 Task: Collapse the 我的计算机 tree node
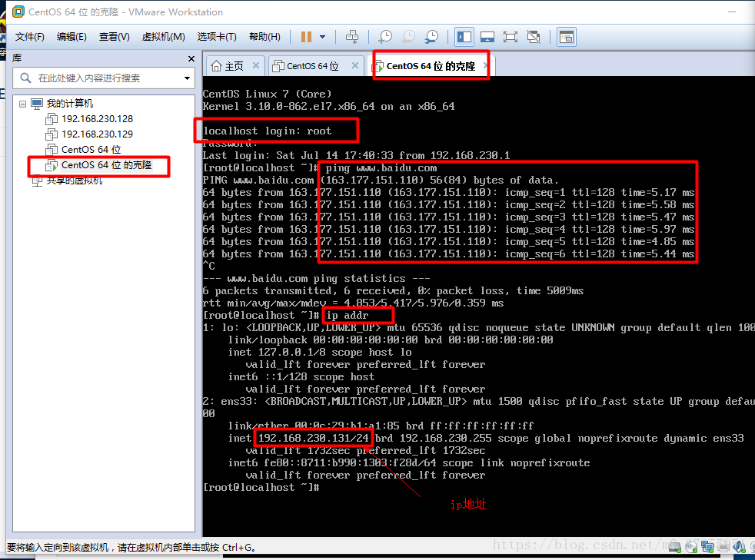click(22, 104)
